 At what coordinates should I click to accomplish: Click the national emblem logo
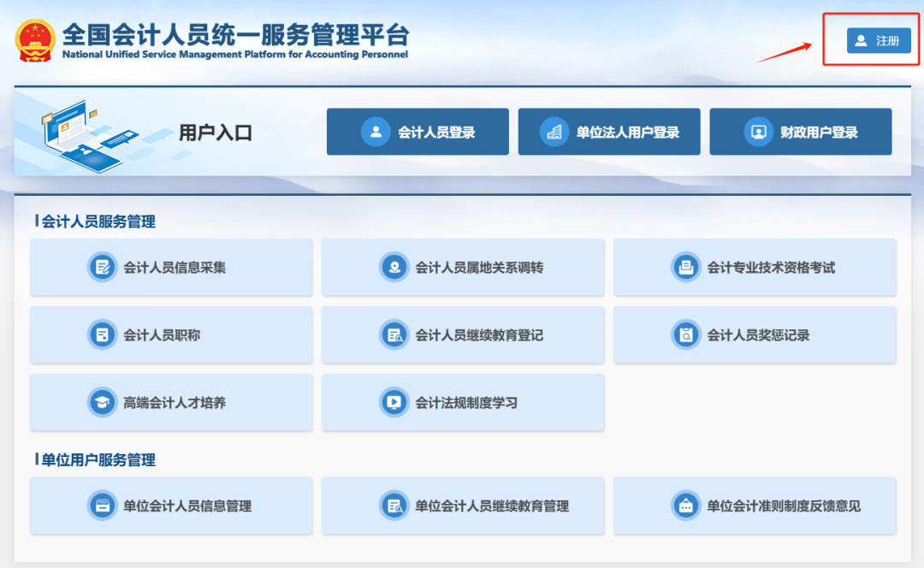pyautogui.click(x=35, y=39)
